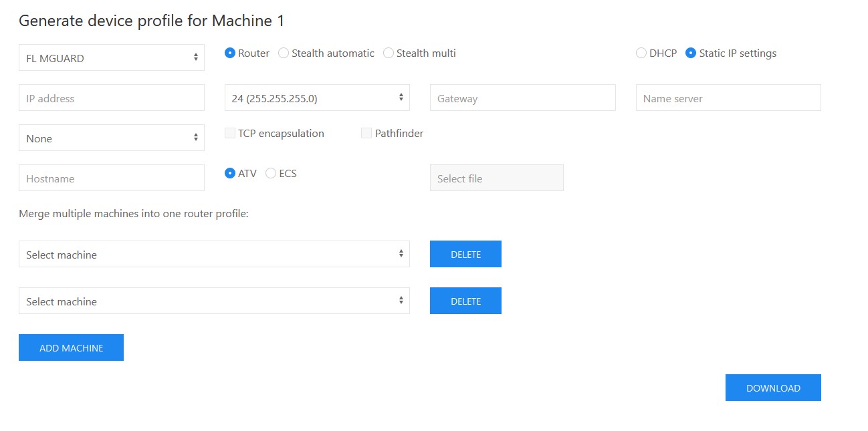Click the DOWNLOAD button
The width and height of the screenshot is (868, 431).
coord(773,388)
